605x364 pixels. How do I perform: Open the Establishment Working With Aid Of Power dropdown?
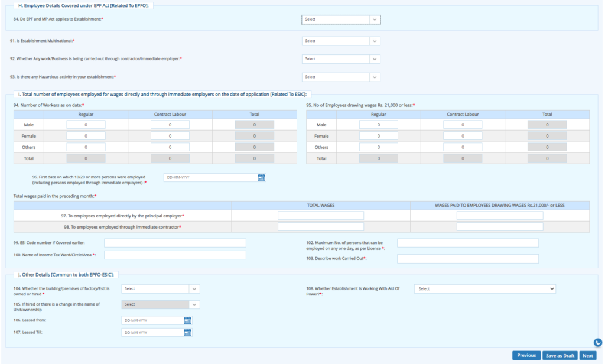pos(484,288)
